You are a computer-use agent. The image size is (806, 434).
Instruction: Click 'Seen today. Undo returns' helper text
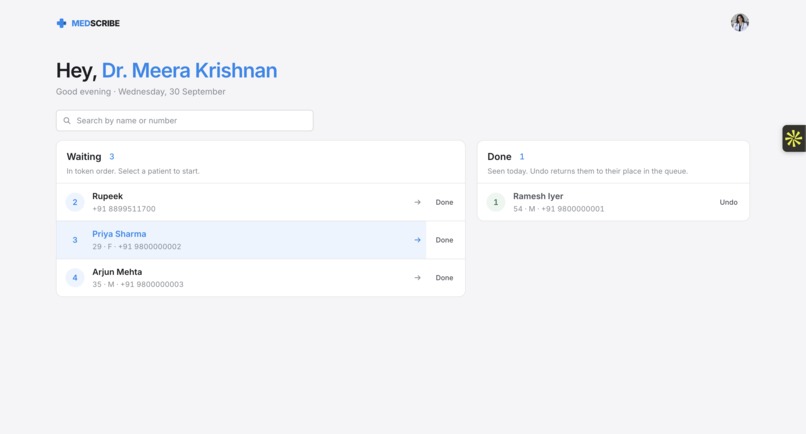click(588, 171)
